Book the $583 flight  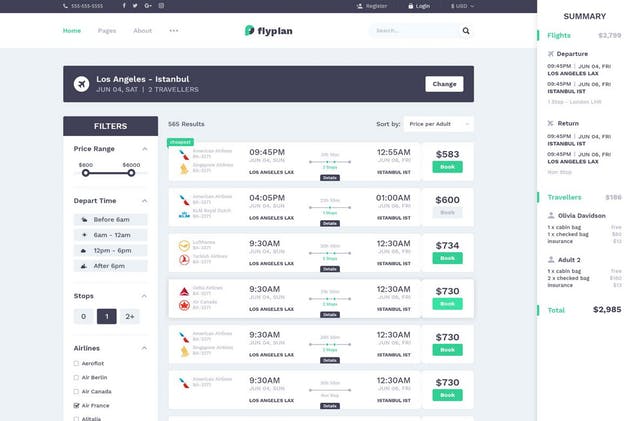(447, 167)
